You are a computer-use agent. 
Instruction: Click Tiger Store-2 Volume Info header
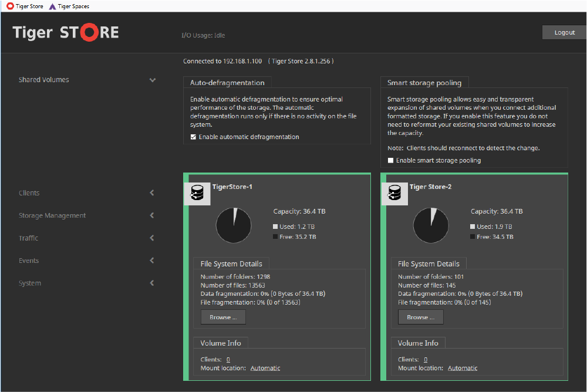click(x=418, y=343)
